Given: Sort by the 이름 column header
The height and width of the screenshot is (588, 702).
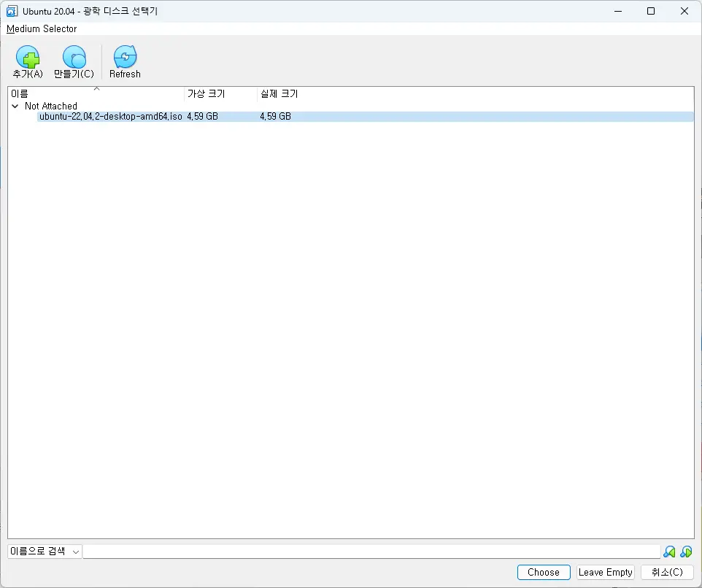Looking at the screenshot, I should (96, 93).
